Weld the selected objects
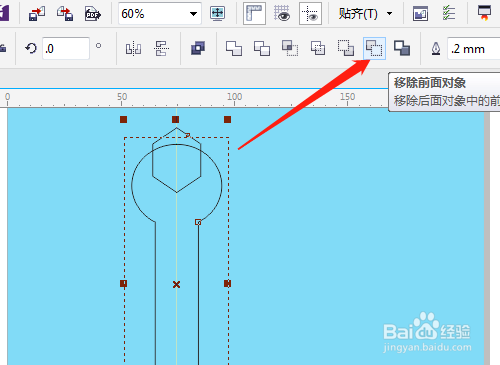The height and width of the screenshot is (365, 500). click(234, 48)
